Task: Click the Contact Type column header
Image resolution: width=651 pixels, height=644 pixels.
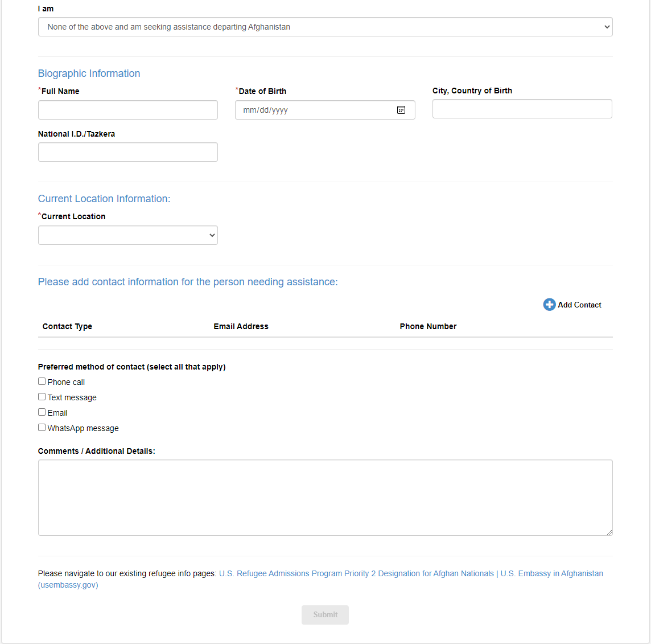Action: (x=67, y=326)
